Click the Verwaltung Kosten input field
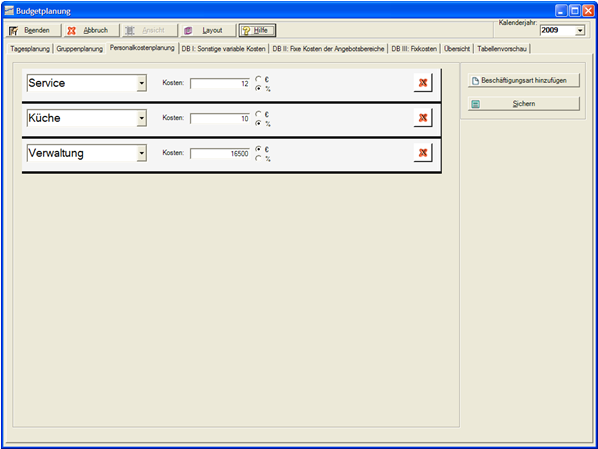Image resolution: width=598 pixels, height=449 pixels. coord(220,153)
